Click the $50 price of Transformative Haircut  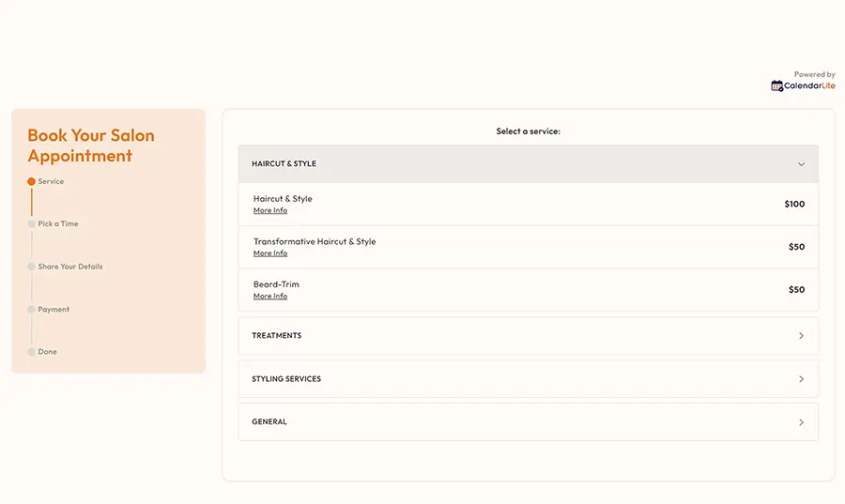[796, 247]
